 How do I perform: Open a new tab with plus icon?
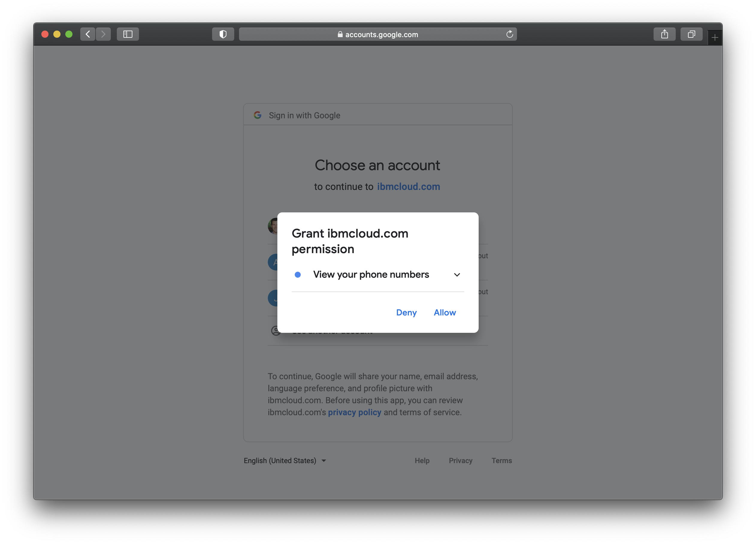pyautogui.click(x=714, y=38)
